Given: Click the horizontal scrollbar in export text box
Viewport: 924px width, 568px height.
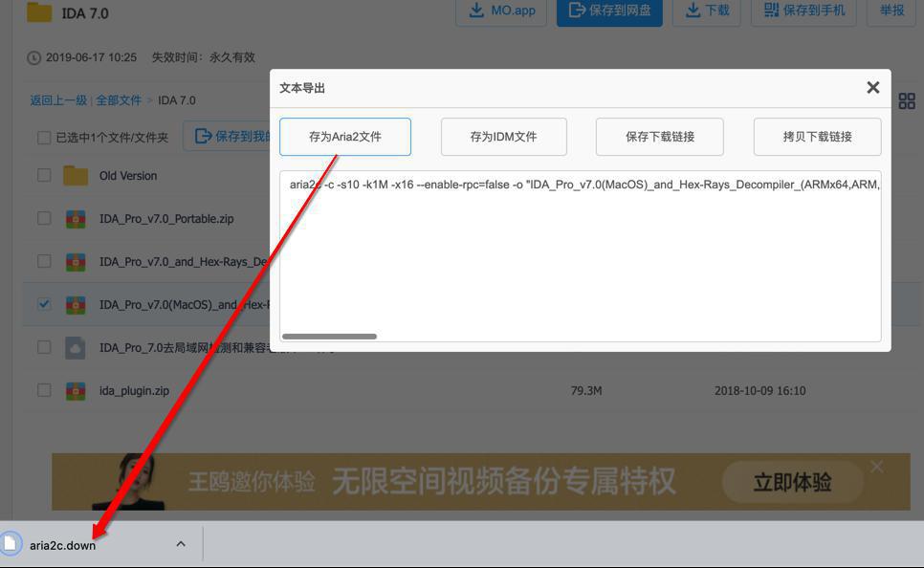Looking at the screenshot, I should pyautogui.click(x=329, y=337).
